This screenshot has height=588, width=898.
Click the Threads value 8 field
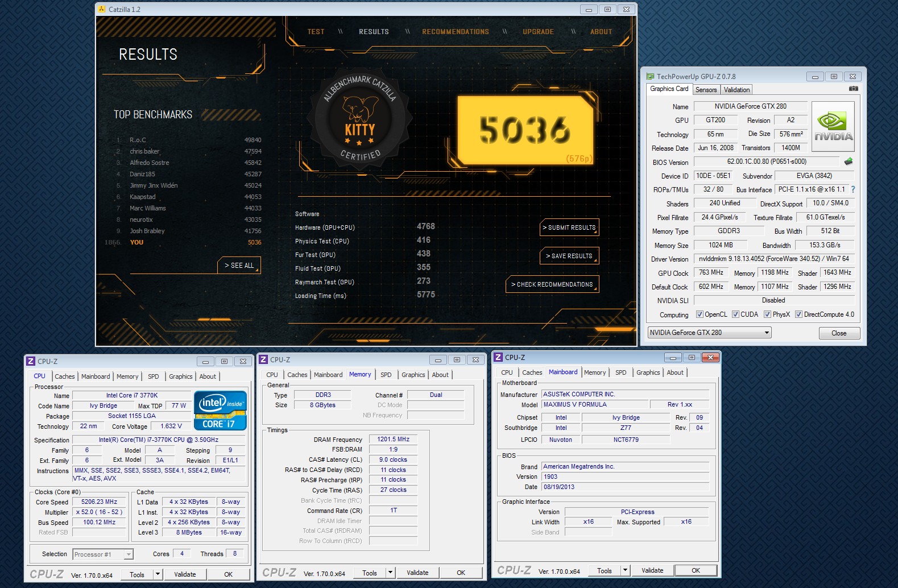coord(235,553)
